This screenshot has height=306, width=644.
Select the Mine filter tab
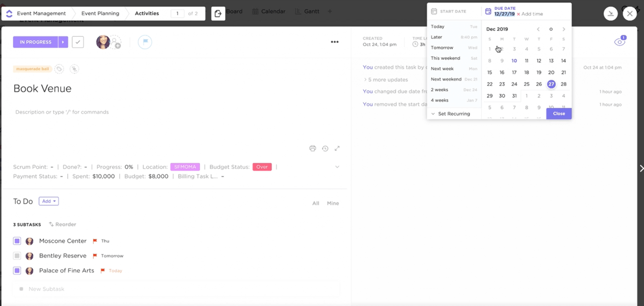click(x=333, y=203)
